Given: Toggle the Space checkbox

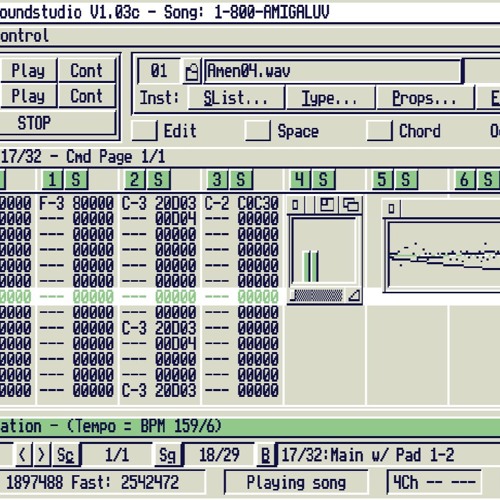Looking at the screenshot, I should (x=257, y=130).
